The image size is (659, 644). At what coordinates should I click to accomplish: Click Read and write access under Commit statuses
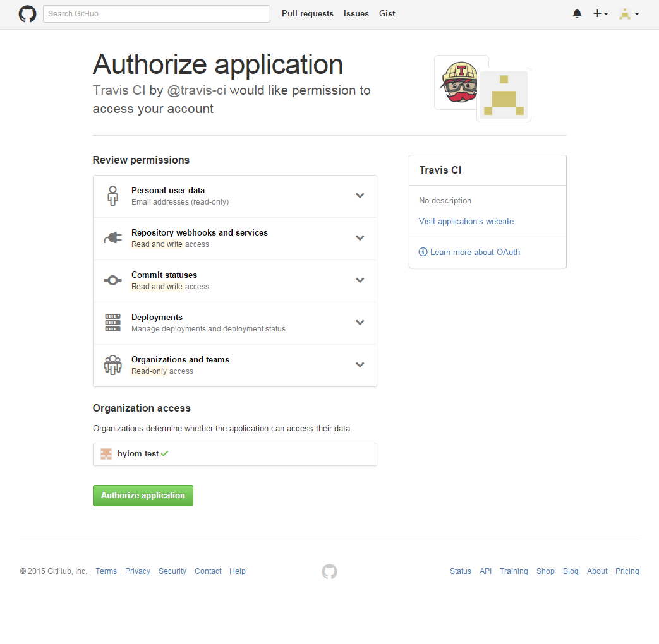(x=170, y=287)
